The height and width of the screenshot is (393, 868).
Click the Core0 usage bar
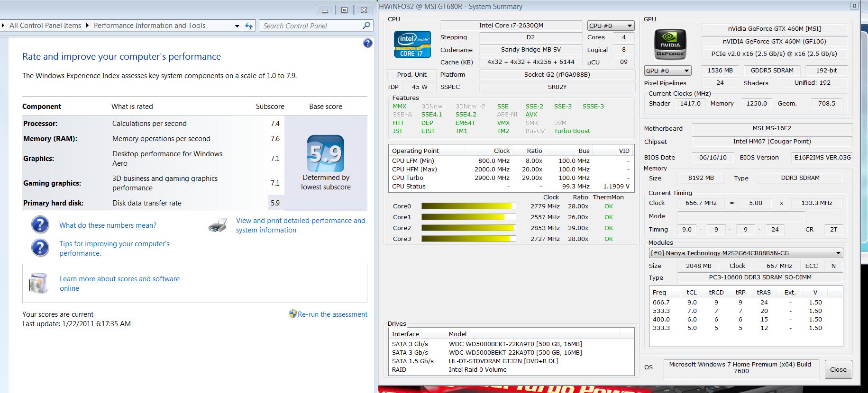[469, 206]
